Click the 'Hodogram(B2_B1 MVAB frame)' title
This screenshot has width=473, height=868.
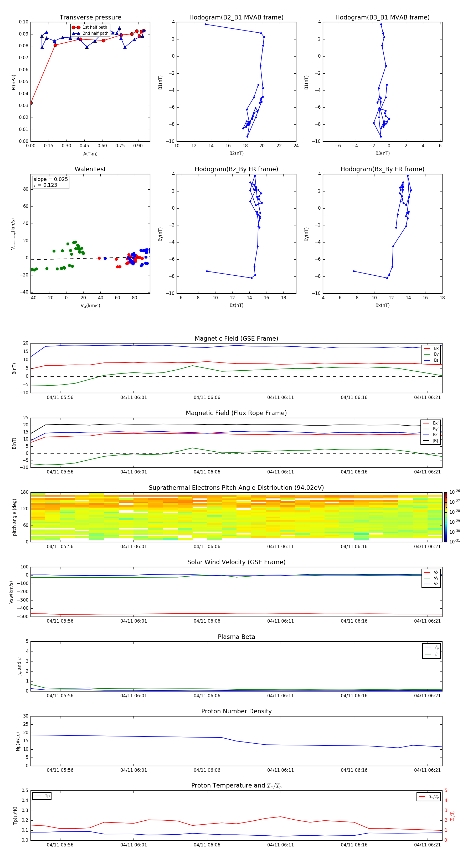pos(236,18)
